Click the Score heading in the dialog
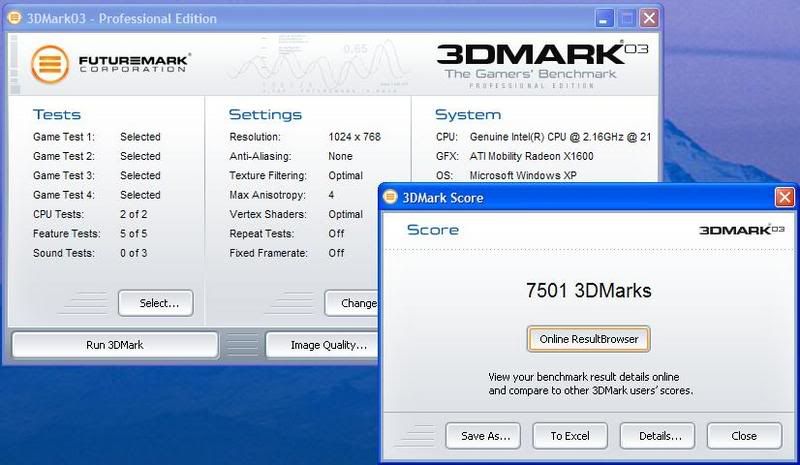The width and height of the screenshot is (800, 465). pyautogui.click(x=433, y=230)
